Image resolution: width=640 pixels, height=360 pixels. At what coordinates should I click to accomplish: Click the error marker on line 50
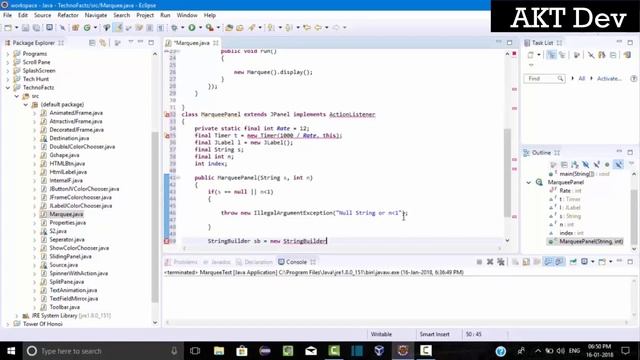click(167, 241)
